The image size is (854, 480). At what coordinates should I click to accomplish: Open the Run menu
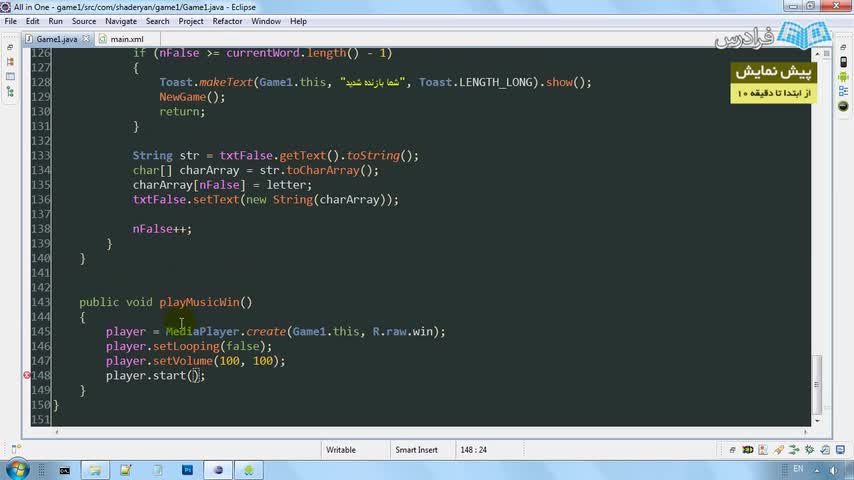click(x=56, y=21)
